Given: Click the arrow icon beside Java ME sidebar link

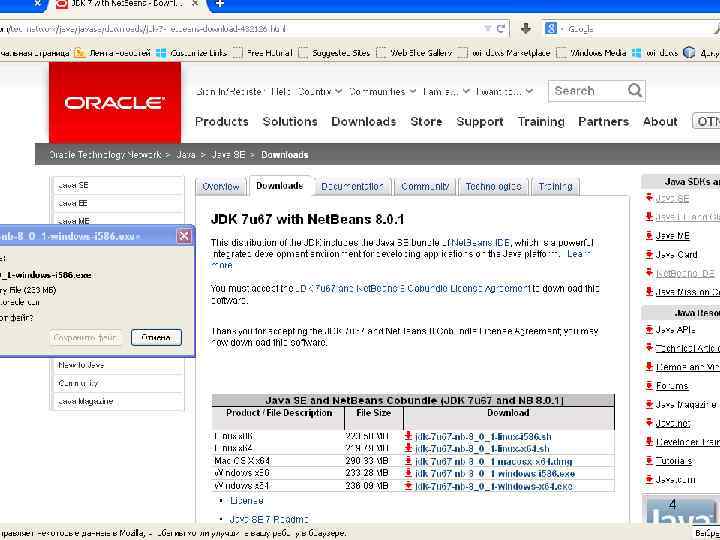Looking at the screenshot, I should point(649,236).
